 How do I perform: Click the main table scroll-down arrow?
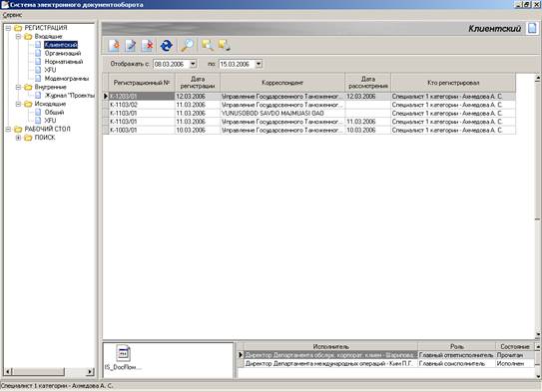[x=537, y=334]
